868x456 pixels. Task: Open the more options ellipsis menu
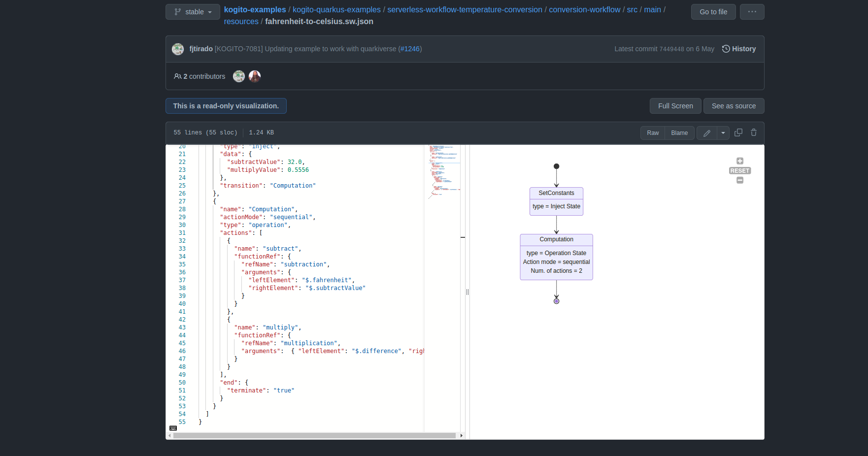click(752, 11)
